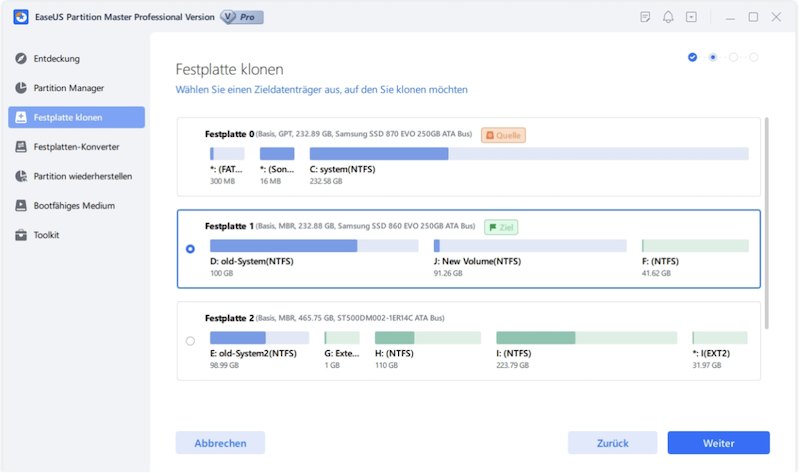Select Festplatte 1 radio button
The height and width of the screenshot is (473, 800).
pyautogui.click(x=190, y=249)
